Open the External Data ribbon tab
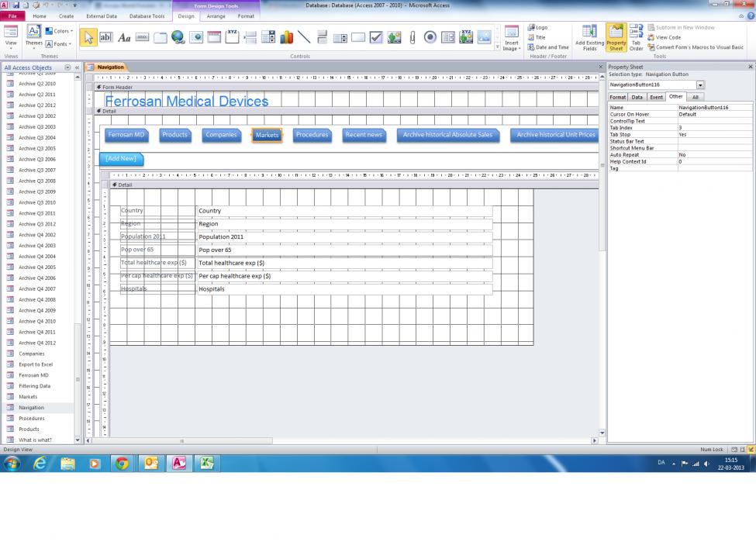The width and height of the screenshot is (756, 552). pyautogui.click(x=102, y=16)
